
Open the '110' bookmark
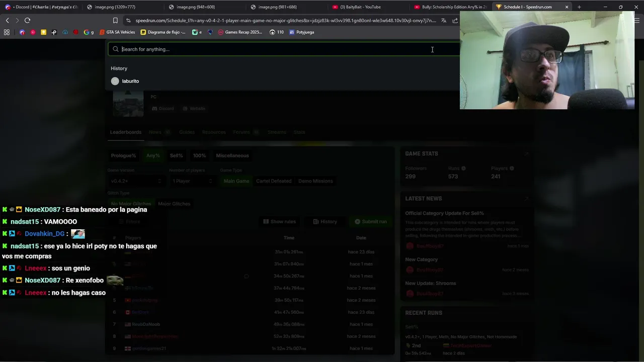point(277,32)
